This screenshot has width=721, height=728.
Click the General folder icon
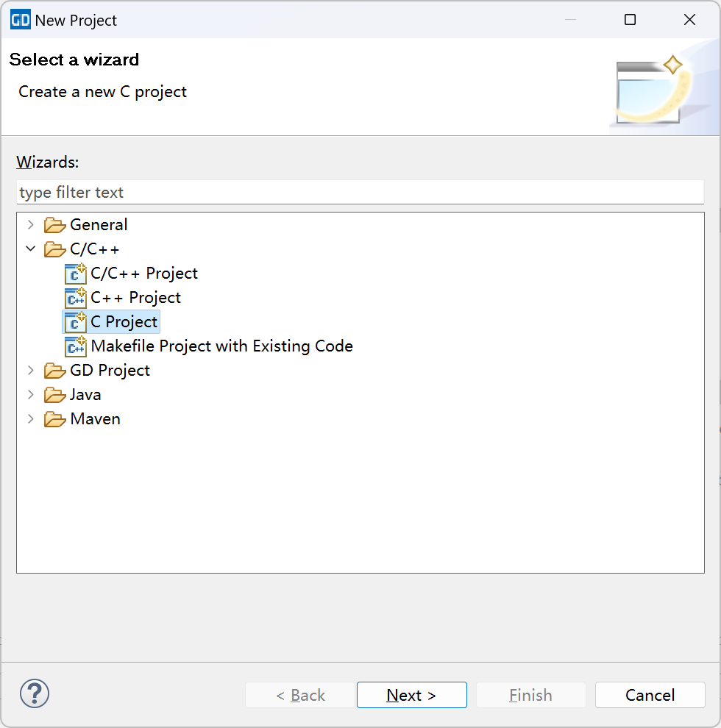(55, 225)
